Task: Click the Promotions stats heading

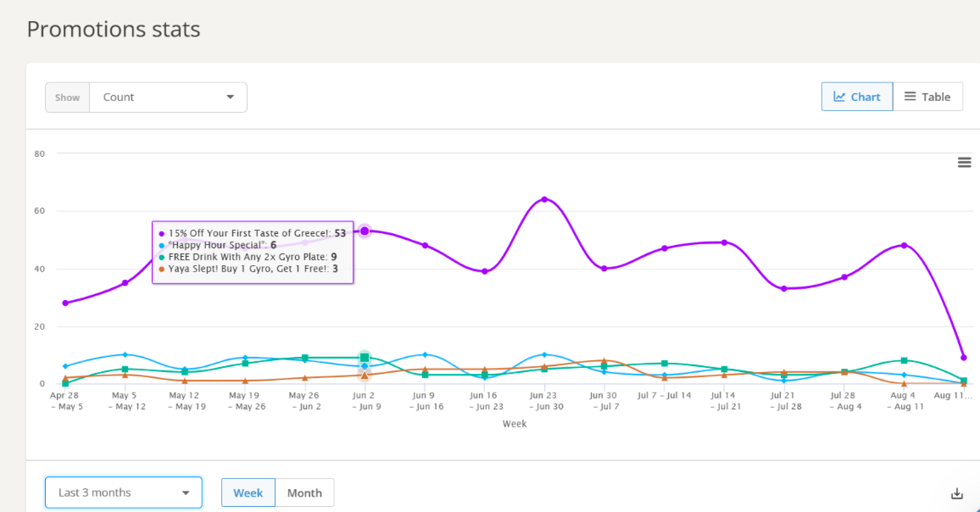Action: (x=114, y=29)
